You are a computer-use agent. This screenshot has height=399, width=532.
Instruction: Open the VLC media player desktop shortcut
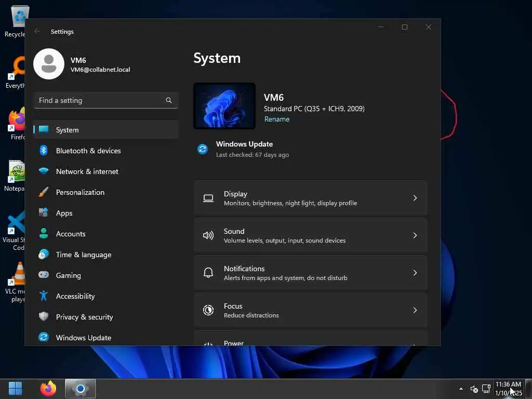point(14,282)
